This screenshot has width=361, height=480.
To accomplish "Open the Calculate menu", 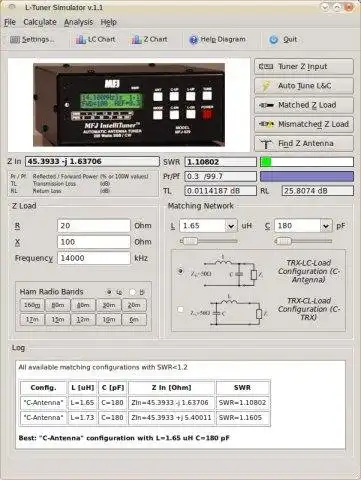I will (x=40, y=22).
